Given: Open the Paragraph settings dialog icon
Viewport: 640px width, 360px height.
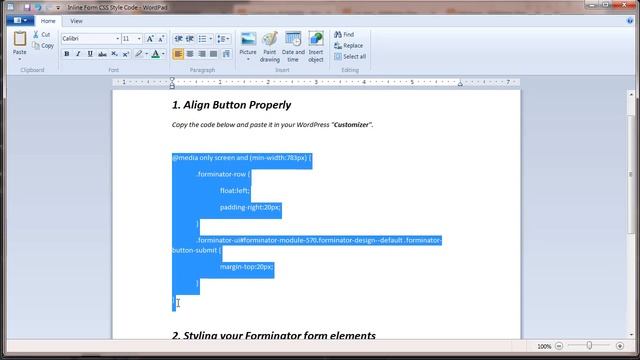Looking at the screenshot, I should click(x=226, y=54).
